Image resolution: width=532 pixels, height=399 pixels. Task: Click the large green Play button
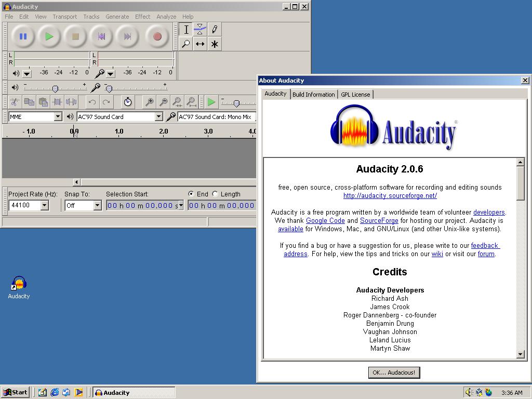point(49,36)
